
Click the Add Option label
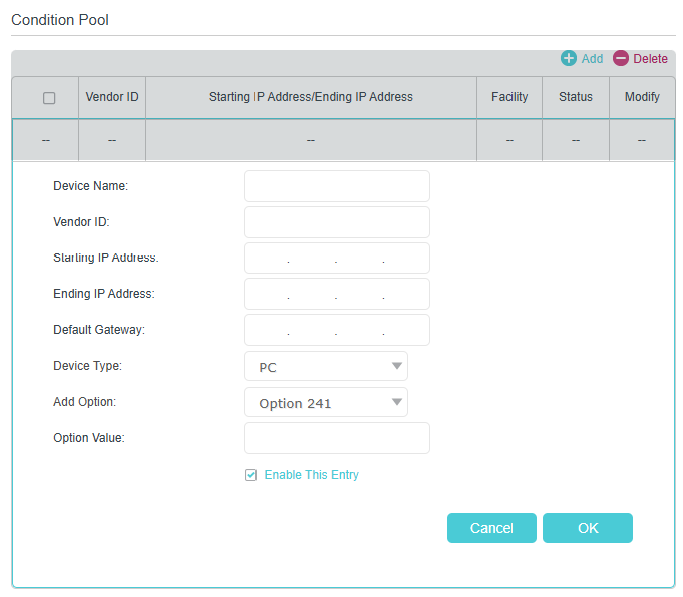(x=85, y=402)
